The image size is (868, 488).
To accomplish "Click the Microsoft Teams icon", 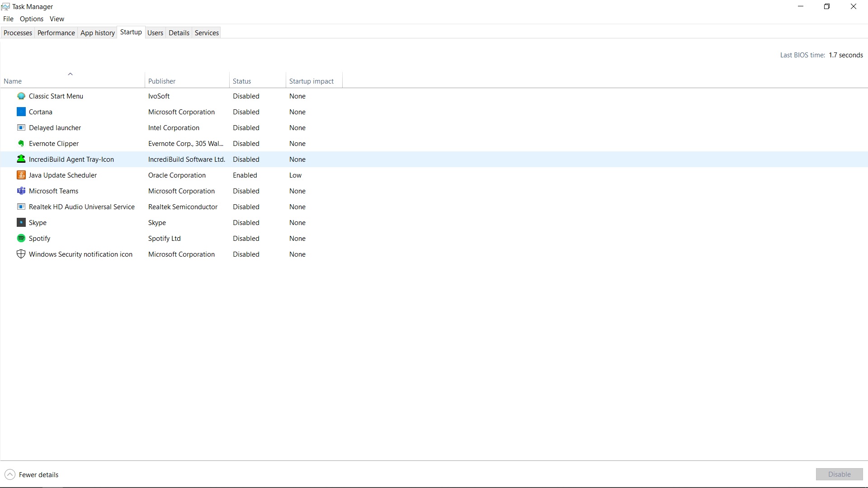I will [x=21, y=191].
